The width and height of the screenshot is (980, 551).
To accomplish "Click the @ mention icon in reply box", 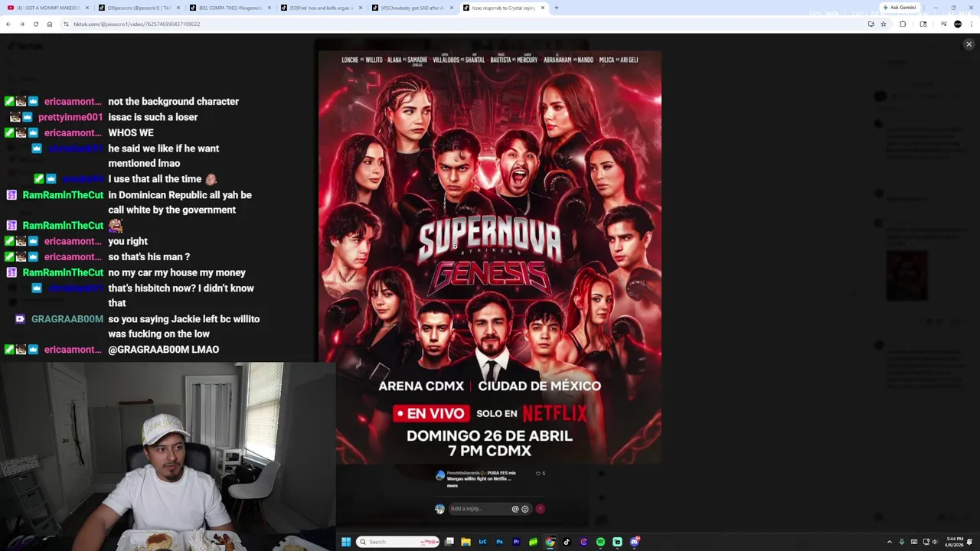I will click(515, 509).
